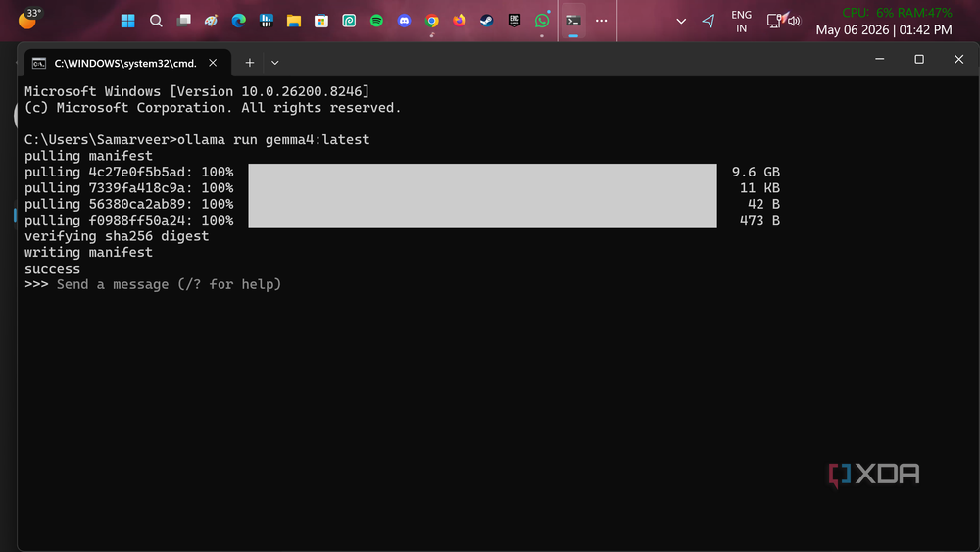The height and width of the screenshot is (552, 980).
Task: Open the weather widget showing 33°
Action: [x=28, y=19]
